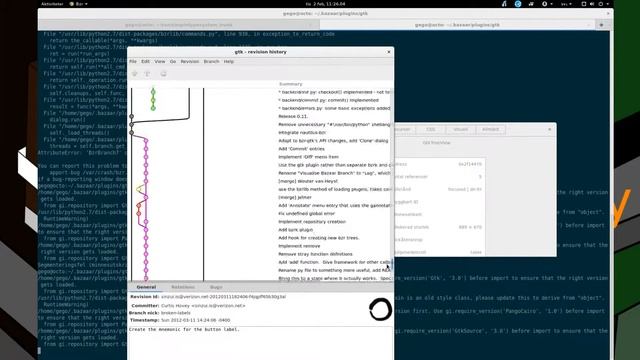This screenshot has width=640, height=360.
Task: Click third toolbar icon in revision history
Action: (x=163, y=74)
